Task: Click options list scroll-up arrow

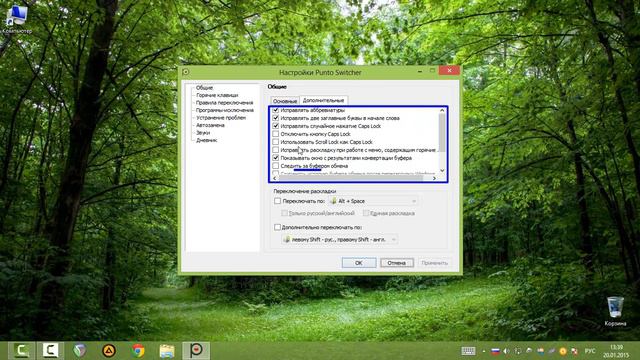Action: (x=442, y=111)
